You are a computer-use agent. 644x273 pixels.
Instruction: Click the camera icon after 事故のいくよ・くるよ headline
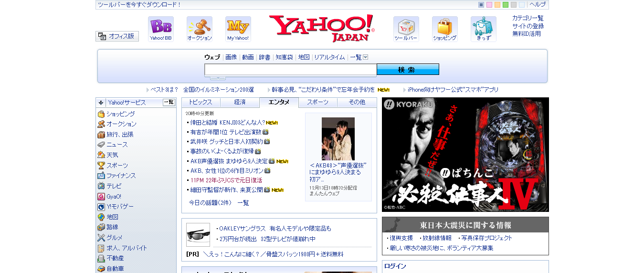[258, 151]
